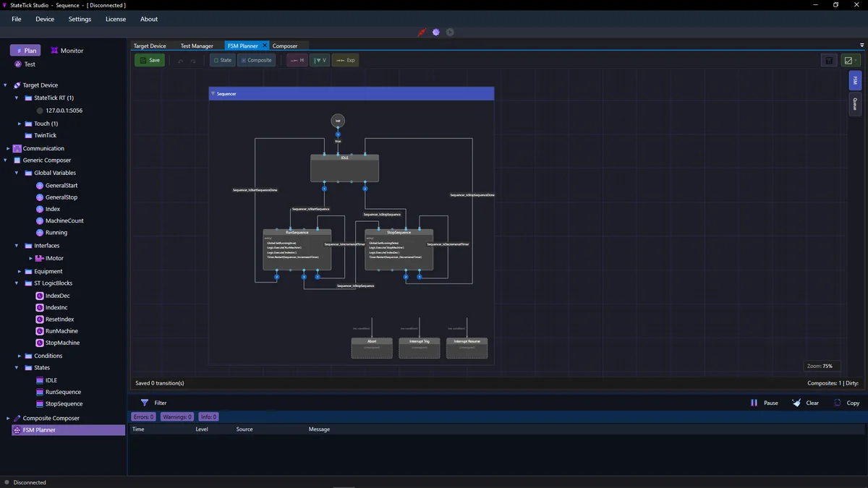
Task: Click the filter funnel icon in log panel
Action: click(145, 403)
